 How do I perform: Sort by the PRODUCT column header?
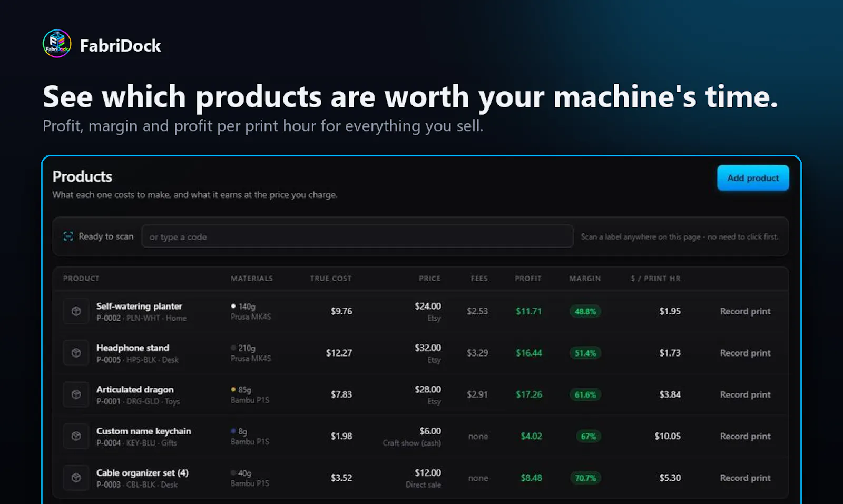click(81, 279)
